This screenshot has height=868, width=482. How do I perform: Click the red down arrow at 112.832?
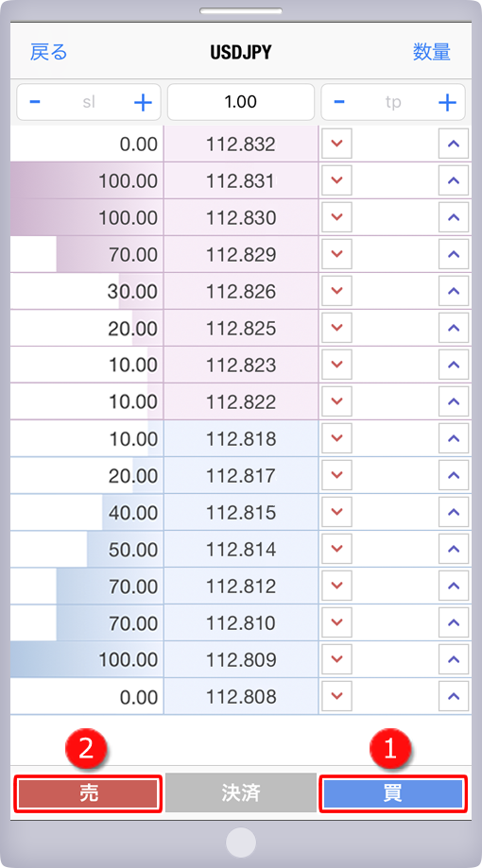pyautogui.click(x=336, y=144)
